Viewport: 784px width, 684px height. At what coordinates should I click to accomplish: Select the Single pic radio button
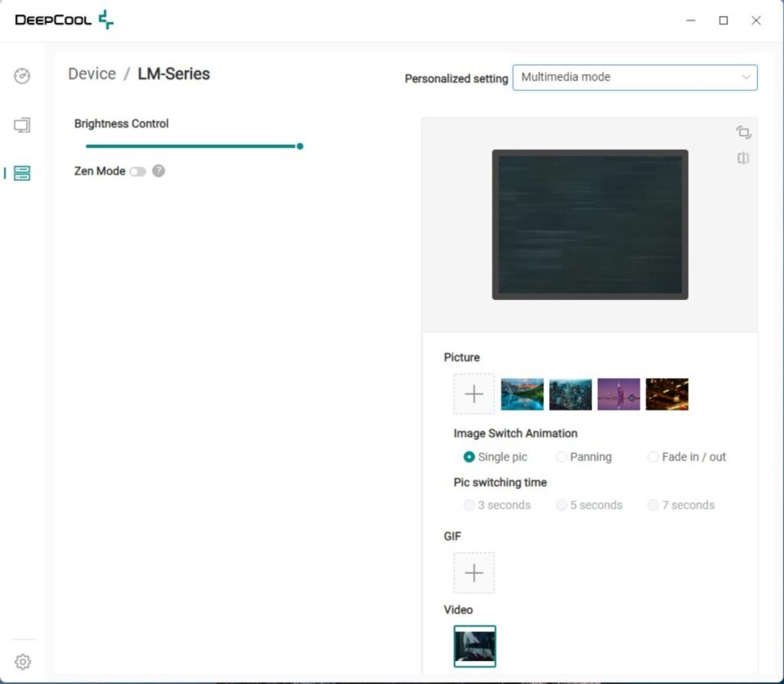[469, 457]
